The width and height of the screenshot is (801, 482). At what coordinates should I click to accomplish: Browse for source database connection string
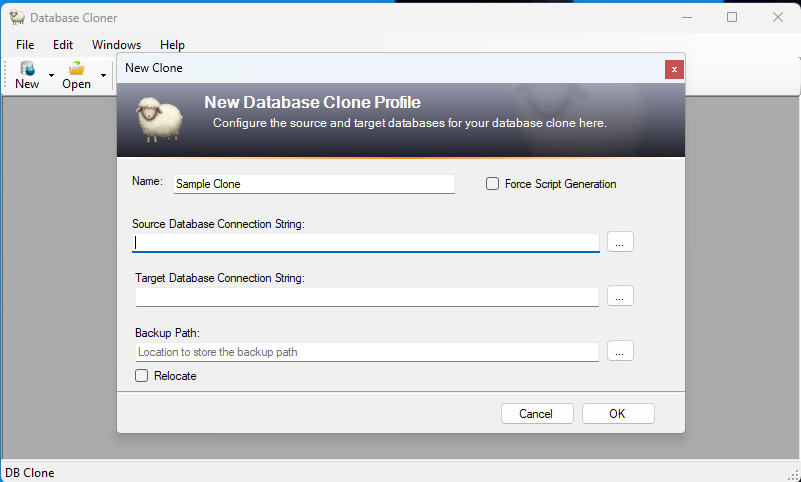[620, 242]
